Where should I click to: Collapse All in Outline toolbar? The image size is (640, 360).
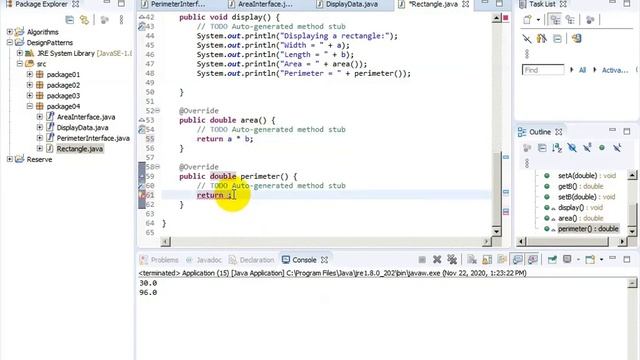click(542, 148)
